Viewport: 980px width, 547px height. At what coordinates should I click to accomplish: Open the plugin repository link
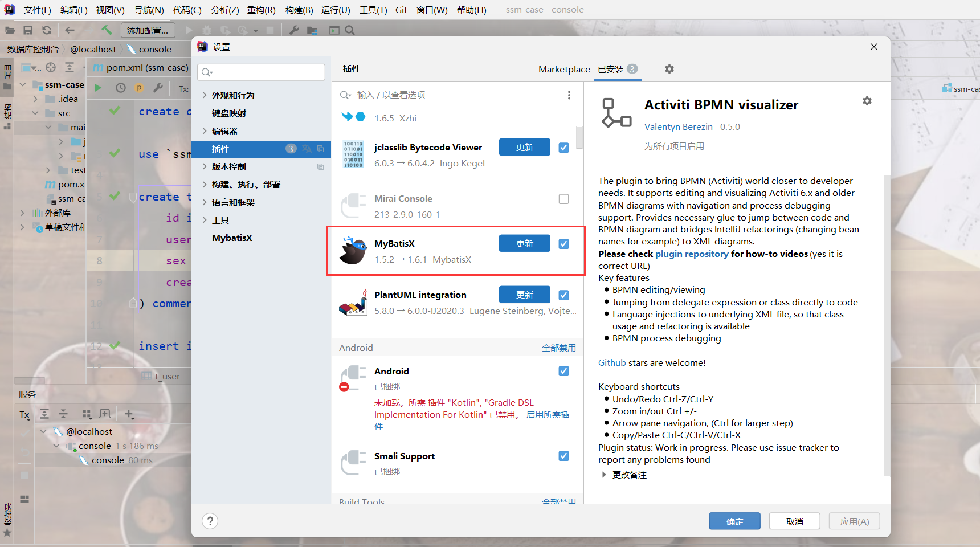(x=692, y=254)
